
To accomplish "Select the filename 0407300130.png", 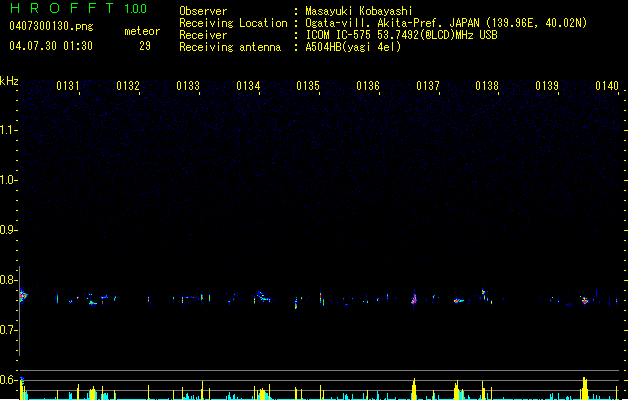I will click(51, 26).
